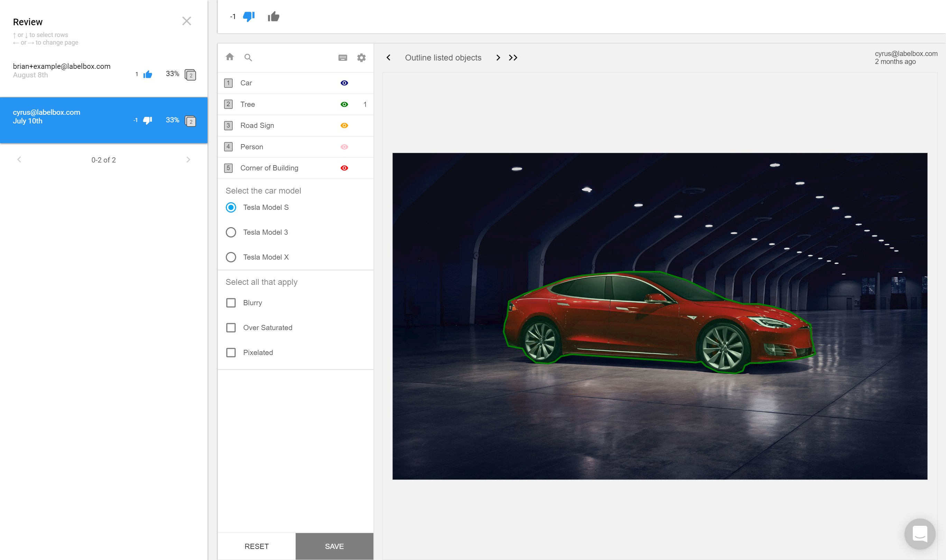Toggle visibility of Car objects

pos(344,83)
